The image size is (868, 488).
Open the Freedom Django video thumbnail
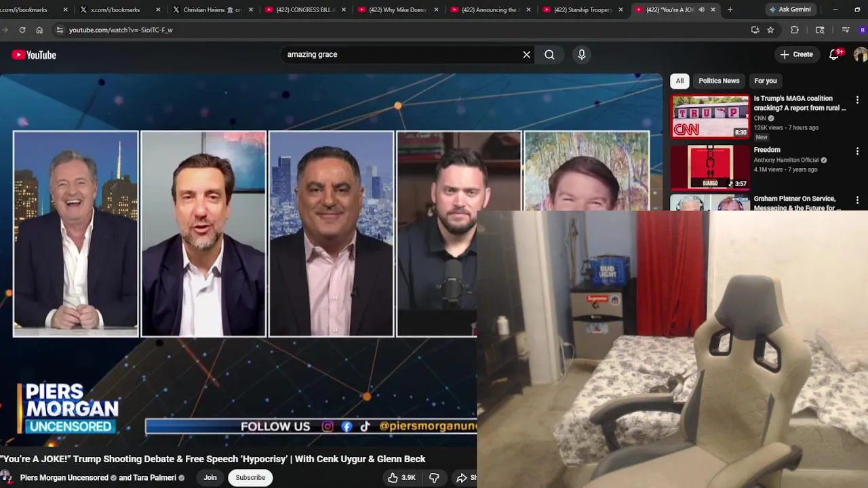tap(710, 167)
